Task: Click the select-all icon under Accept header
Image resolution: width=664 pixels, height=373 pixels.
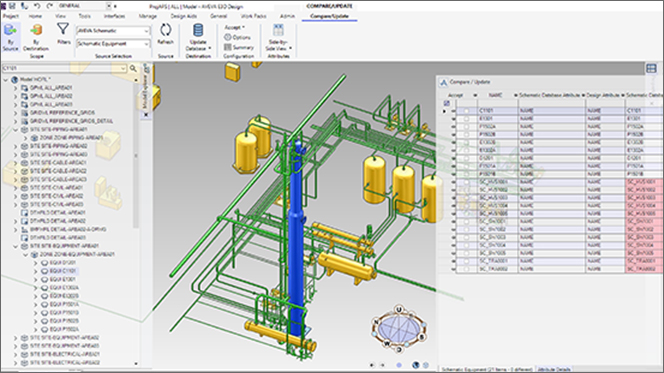Action: [x=447, y=103]
